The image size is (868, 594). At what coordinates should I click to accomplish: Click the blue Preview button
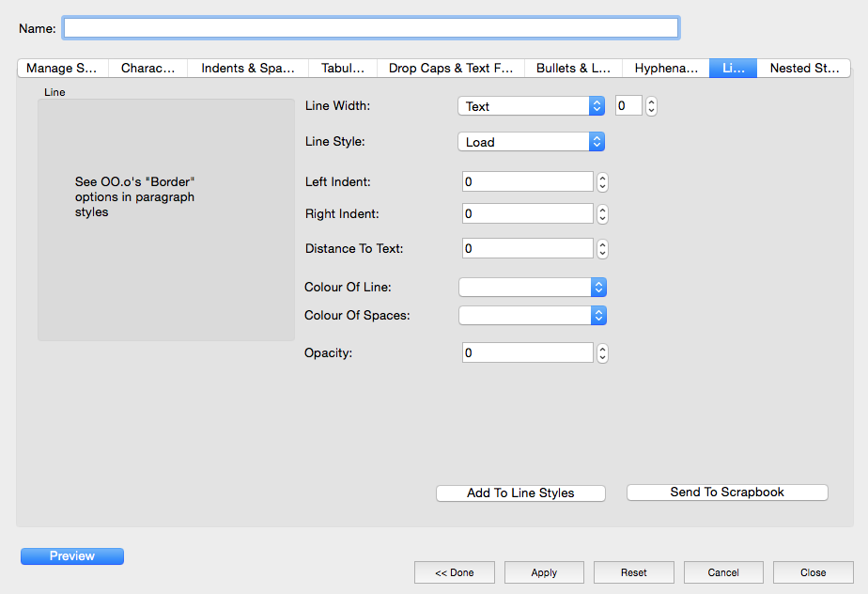tap(72, 556)
